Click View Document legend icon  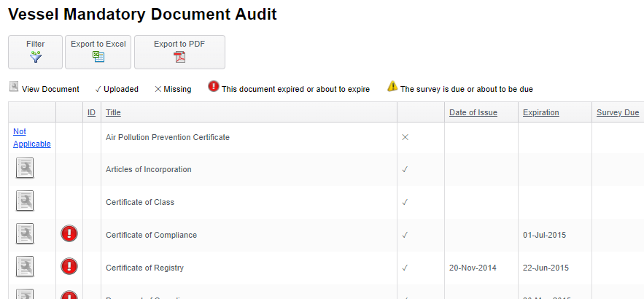click(x=14, y=87)
